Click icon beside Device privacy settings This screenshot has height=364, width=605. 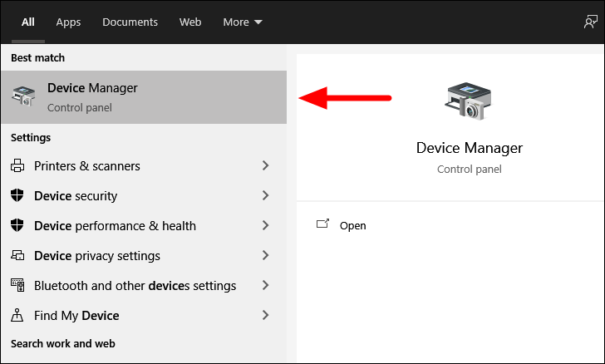click(17, 255)
